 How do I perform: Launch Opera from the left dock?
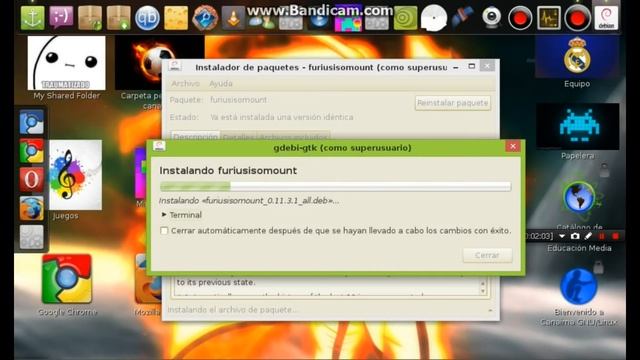point(31,180)
